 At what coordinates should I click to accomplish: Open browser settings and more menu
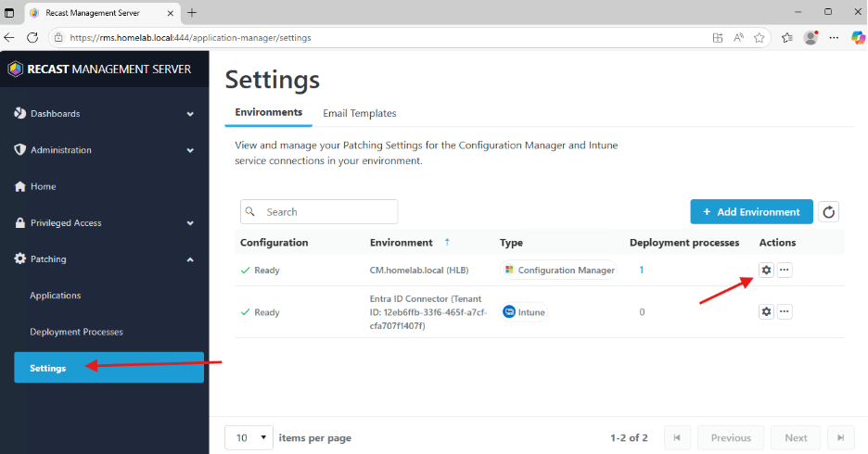[835, 38]
